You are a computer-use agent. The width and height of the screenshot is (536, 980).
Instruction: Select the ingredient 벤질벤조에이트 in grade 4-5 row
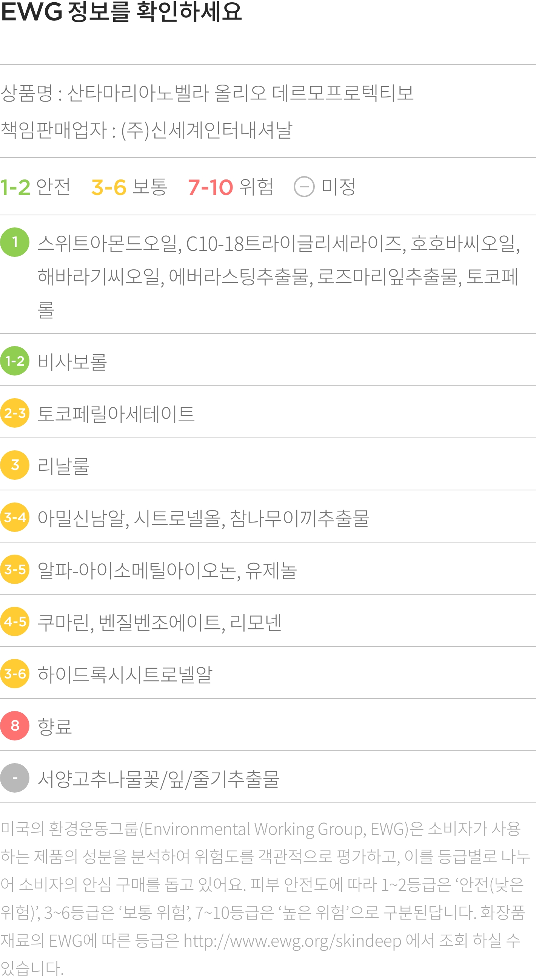[x=160, y=622]
